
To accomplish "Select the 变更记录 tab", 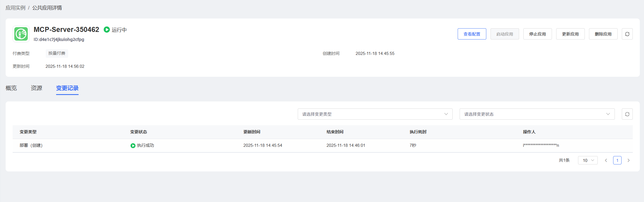I will (67, 88).
